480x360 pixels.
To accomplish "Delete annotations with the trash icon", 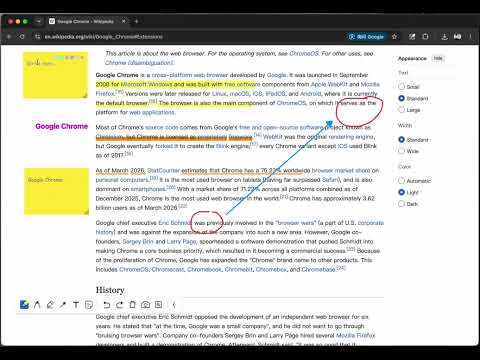I will tap(132, 305).
